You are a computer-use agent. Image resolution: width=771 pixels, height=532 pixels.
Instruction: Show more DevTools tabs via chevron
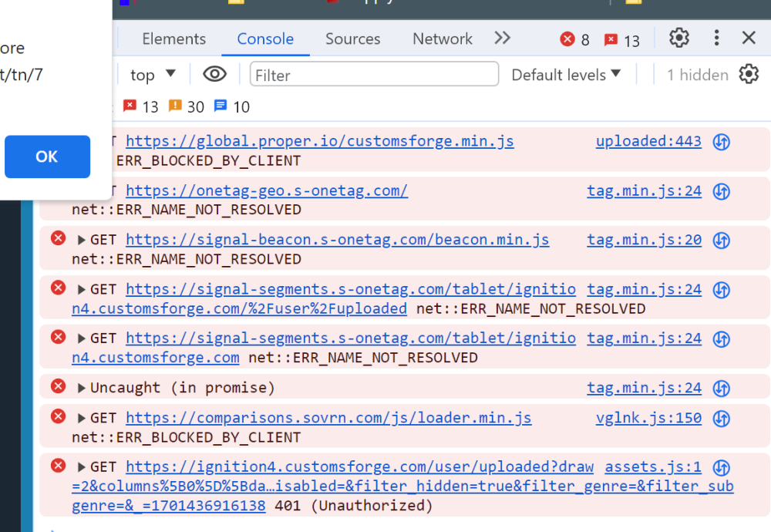pyautogui.click(x=503, y=38)
